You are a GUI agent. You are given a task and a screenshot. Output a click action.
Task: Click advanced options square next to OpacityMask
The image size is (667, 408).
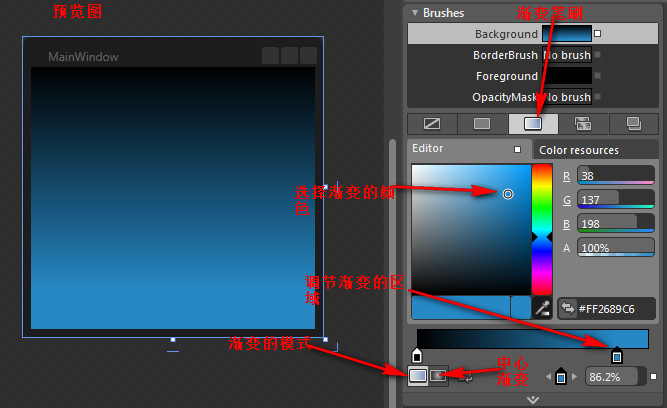pyautogui.click(x=598, y=97)
